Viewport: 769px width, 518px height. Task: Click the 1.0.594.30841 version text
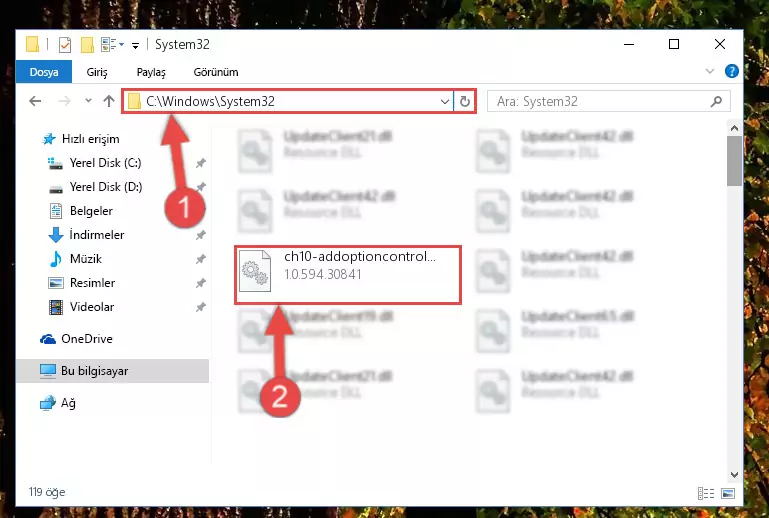point(323,274)
